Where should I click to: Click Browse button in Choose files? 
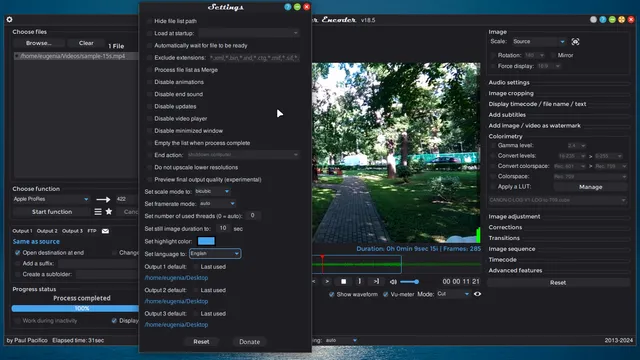(39, 43)
